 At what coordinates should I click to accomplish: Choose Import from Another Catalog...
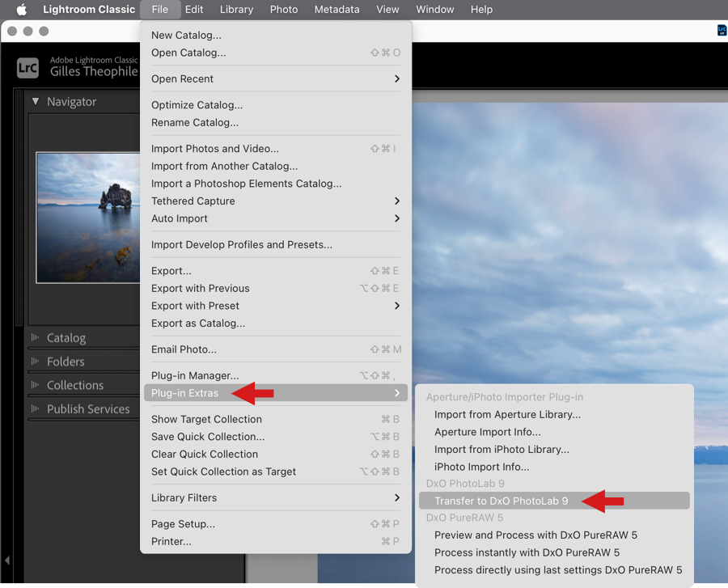[276, 166]
